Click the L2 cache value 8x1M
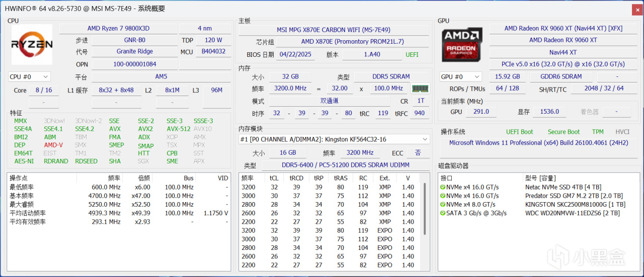Screen dimensions: 644x277 coord(172,90)
